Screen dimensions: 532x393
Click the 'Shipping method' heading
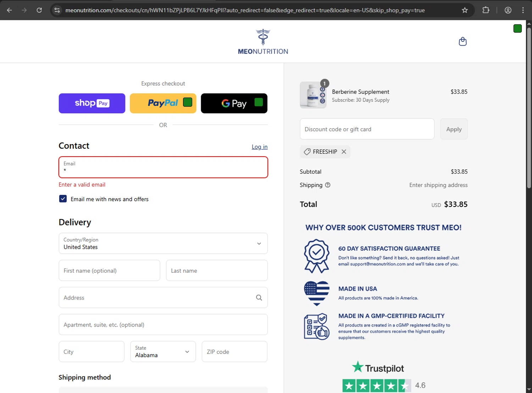85,377
